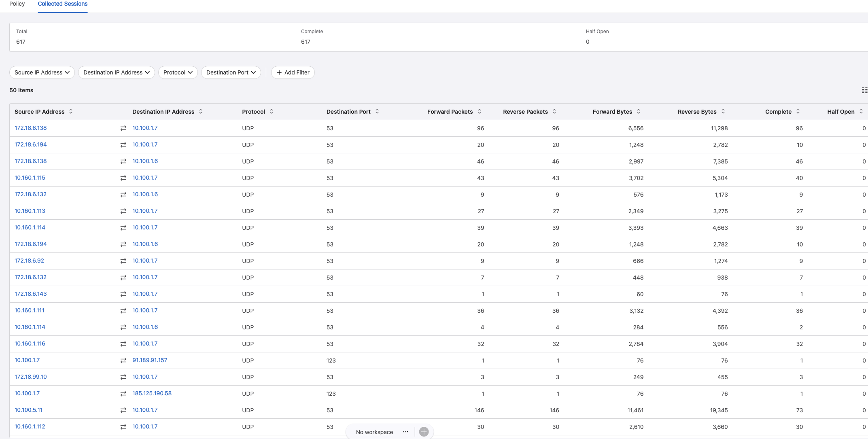Click the Add Filter button
Image resolution: width=868 pixels, height=439 pixels.
pyautogui.click(x=293, y=72)
